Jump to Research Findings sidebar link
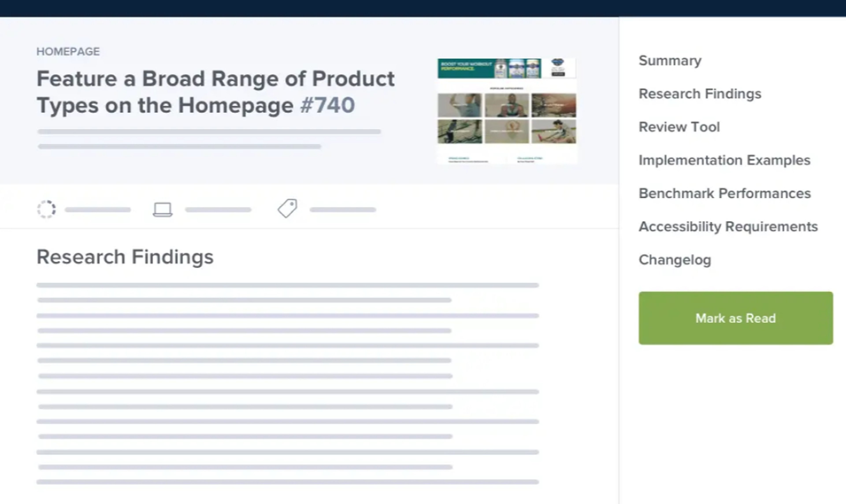 tap(700, 94)
